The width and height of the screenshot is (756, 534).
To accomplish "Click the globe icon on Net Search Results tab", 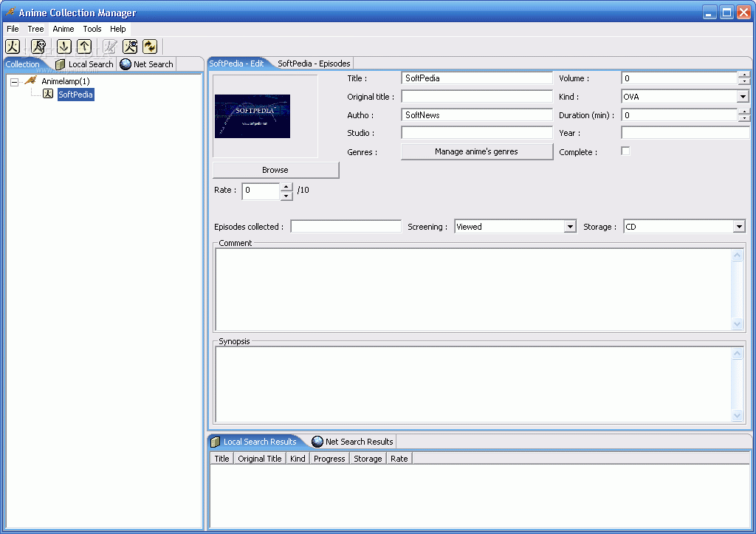I will coord(317,442).
